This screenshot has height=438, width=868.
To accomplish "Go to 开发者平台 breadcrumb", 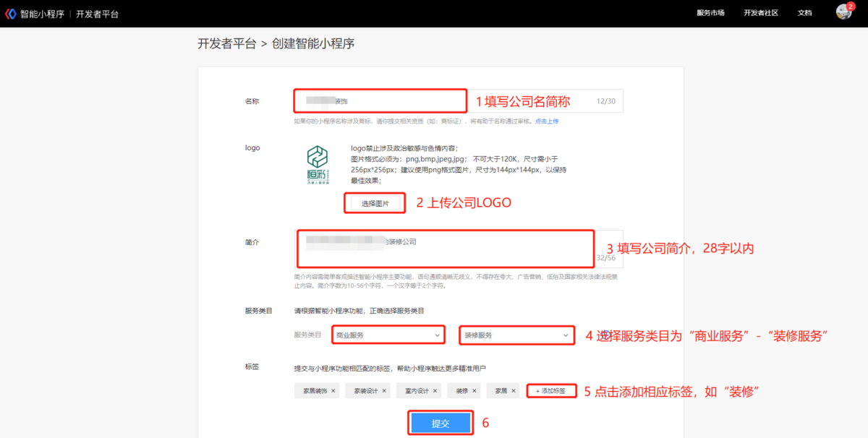I will coord(227,43).
